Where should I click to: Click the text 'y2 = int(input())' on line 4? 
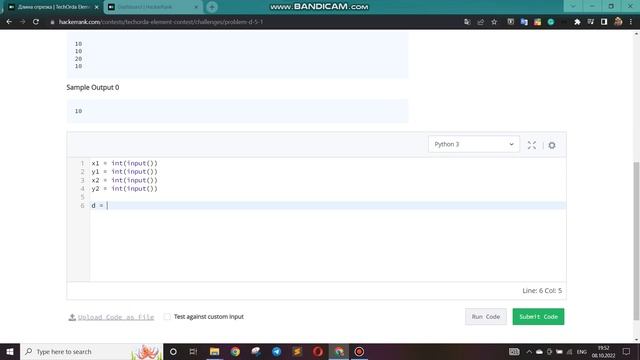[124, 189]
